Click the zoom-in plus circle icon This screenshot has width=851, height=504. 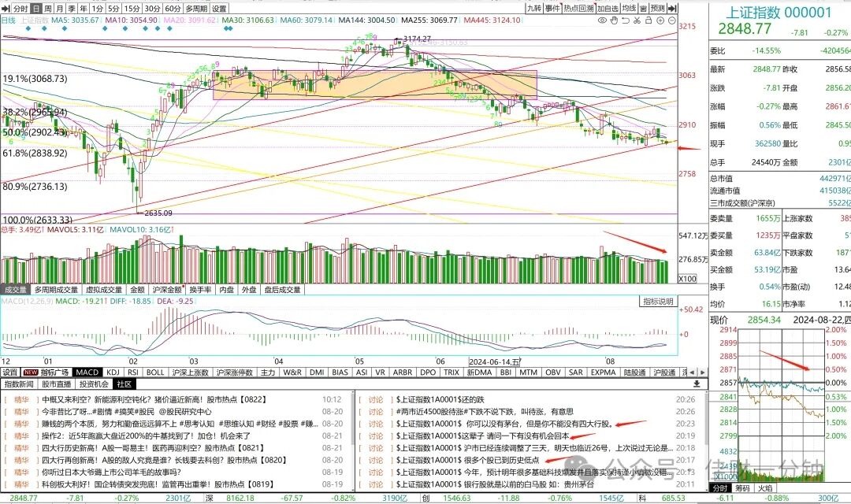[660, 20]
